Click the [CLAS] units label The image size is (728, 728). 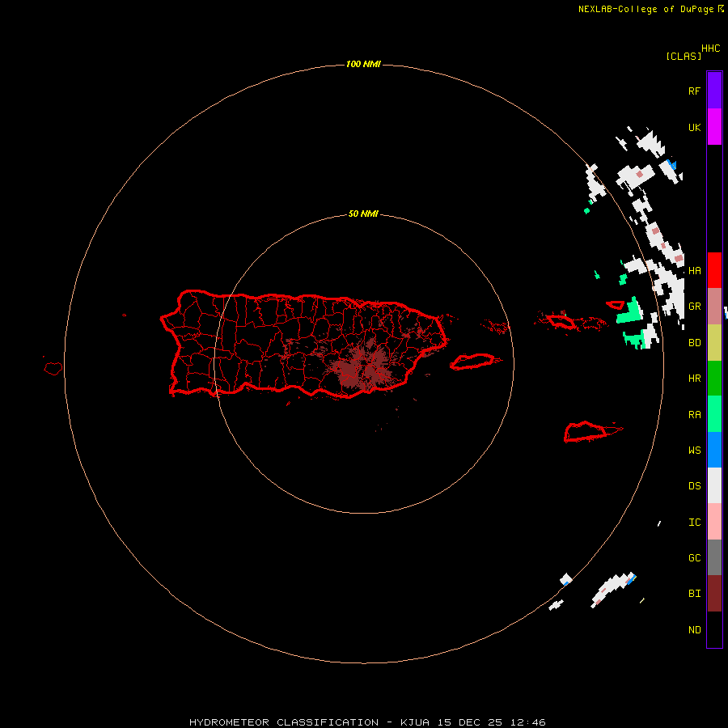coord(684,56)
